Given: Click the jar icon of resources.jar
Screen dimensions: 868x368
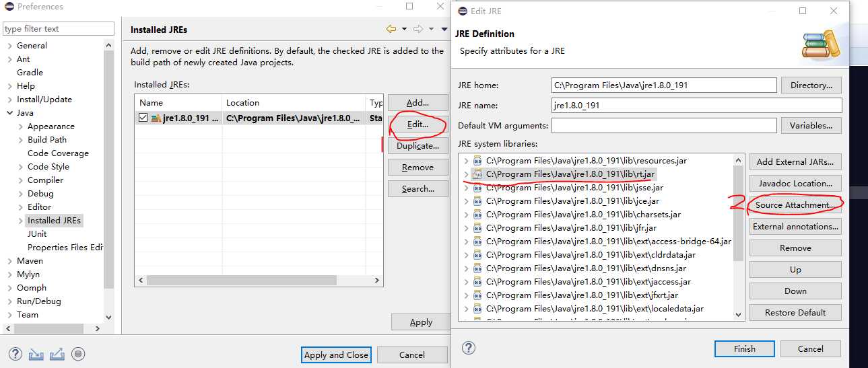Looking at the screenshot, I should [x=477, y=161].
